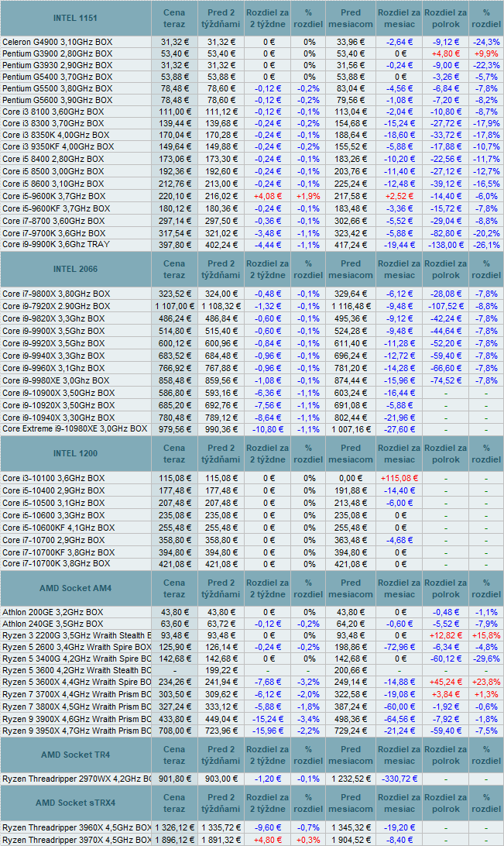
Task: Select Core i7-9800X 3,80GHz BOX name
Action: click(x=56, y=294)
